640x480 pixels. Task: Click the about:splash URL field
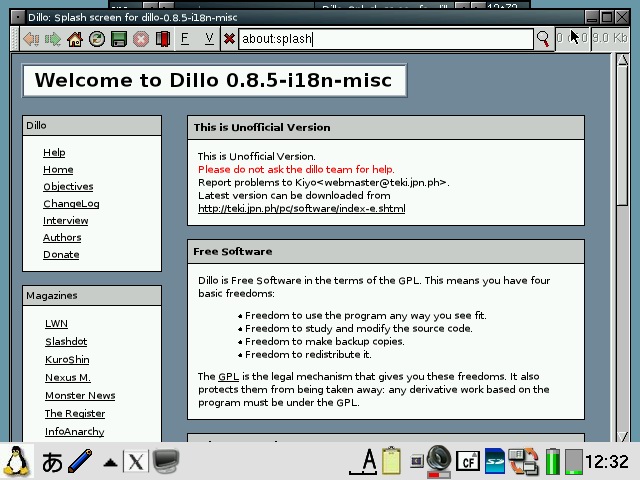pyautogui.click(x=385, y=39)
